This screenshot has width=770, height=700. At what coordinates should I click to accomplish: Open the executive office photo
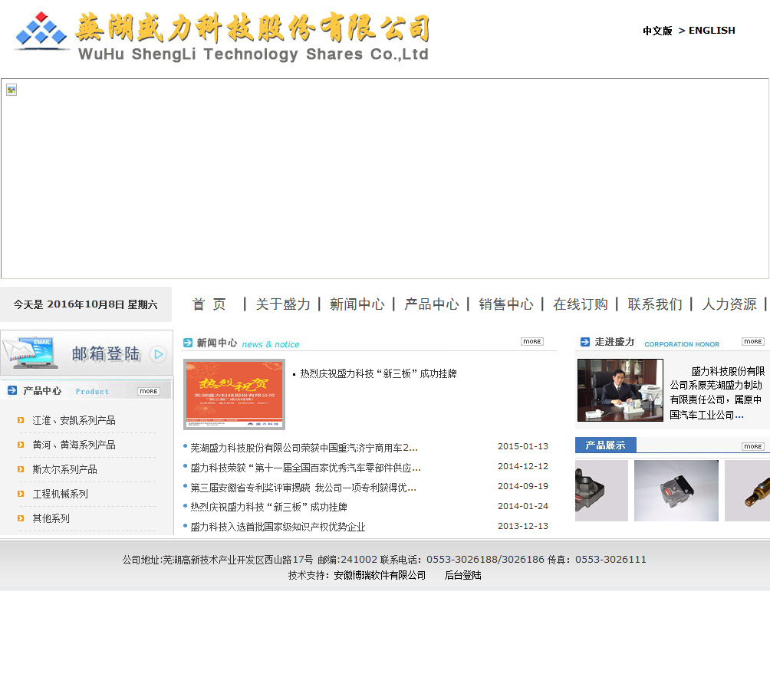tap(620, 390)
